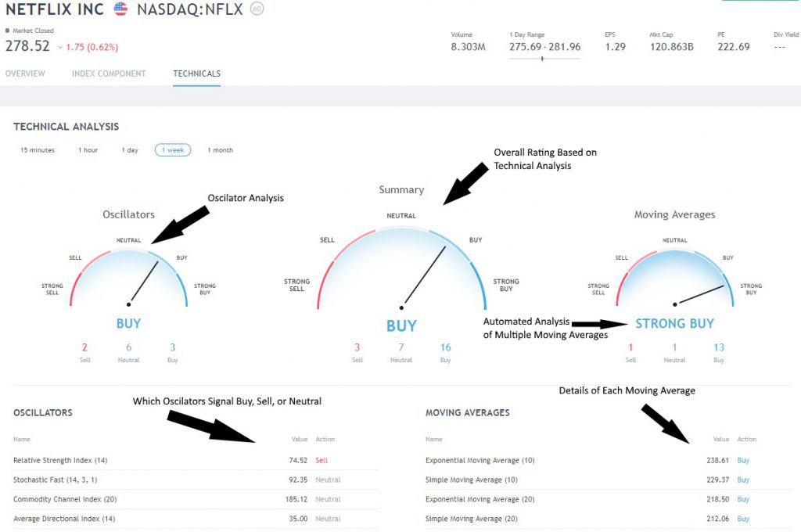Click the Sell action for Relative Strength Index
The image size is (801, 532).
click(321, 461)
